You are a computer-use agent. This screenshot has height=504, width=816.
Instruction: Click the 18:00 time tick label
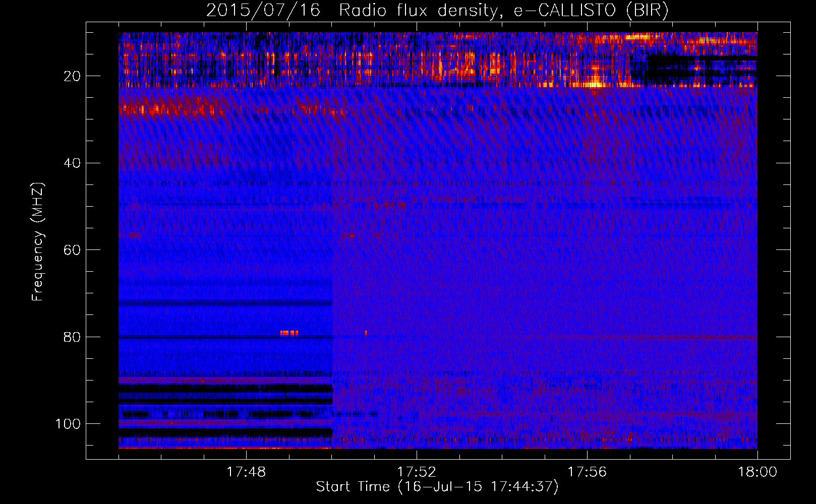[x=757, y=472]
